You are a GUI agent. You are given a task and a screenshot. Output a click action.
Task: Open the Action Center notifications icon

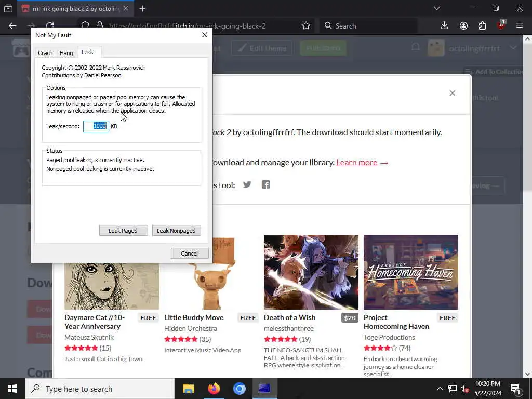[x=515, y=389]
